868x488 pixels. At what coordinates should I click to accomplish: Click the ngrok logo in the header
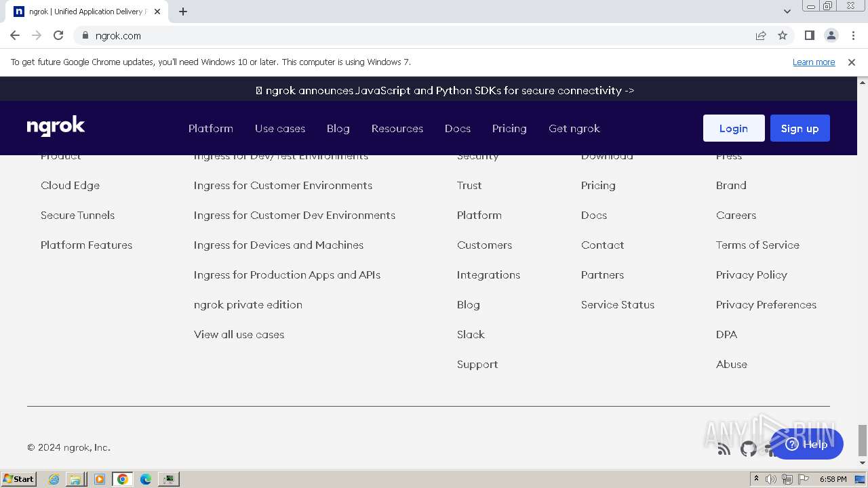(56, 127)
